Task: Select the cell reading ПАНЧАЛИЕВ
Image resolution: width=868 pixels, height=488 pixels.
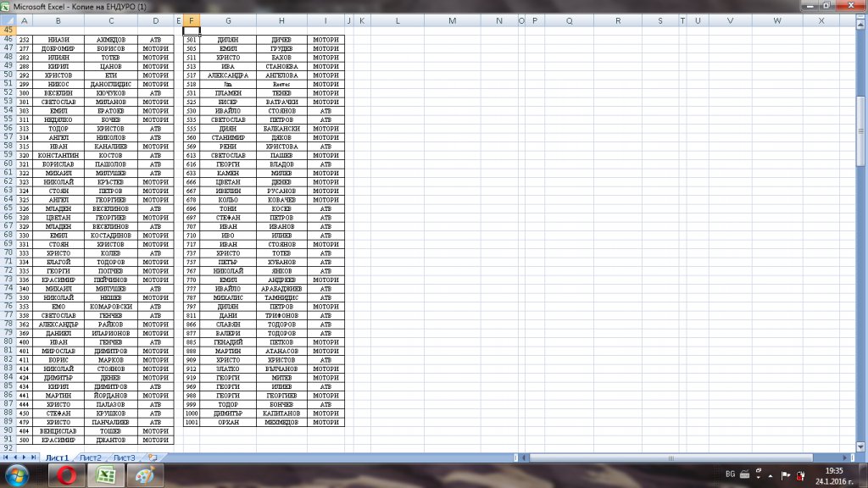Action: tap(111, 422)
